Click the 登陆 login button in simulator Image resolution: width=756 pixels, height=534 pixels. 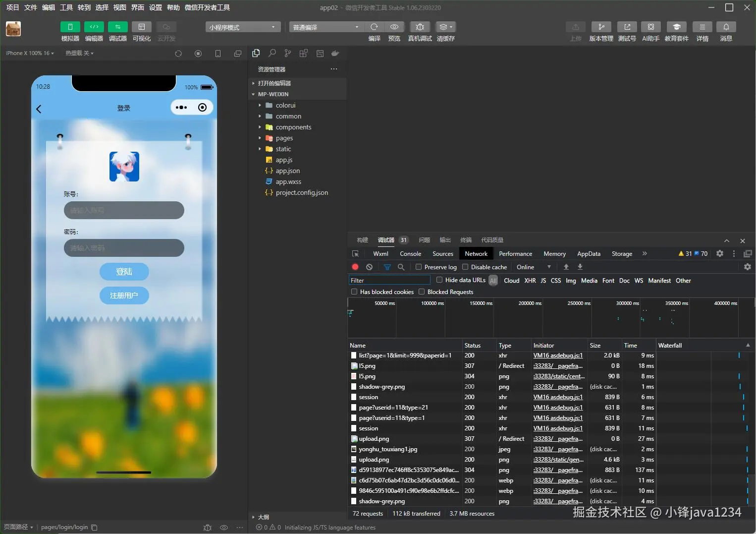click(124, 272)
